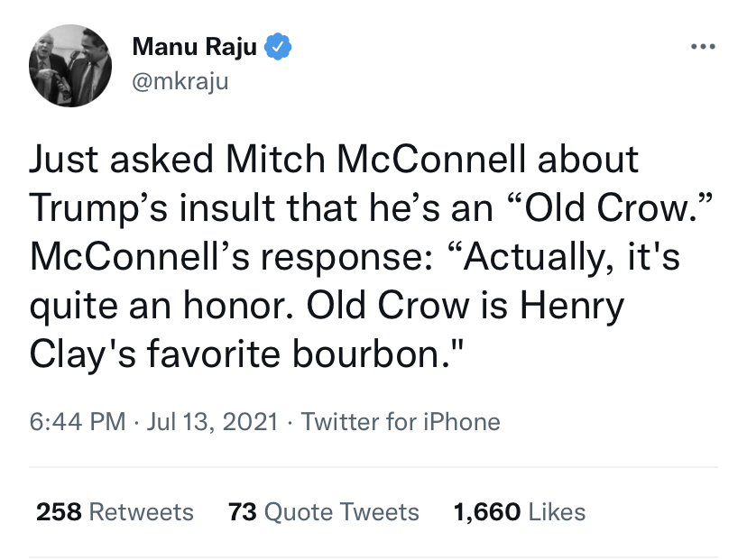Click the word Retweets
747x560 pixels.
(x=142, y=512)
